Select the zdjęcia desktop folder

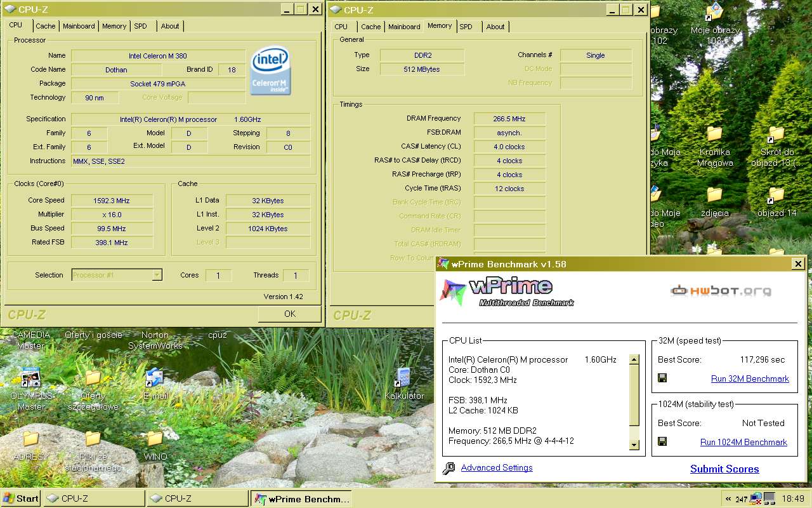[715, 202]
